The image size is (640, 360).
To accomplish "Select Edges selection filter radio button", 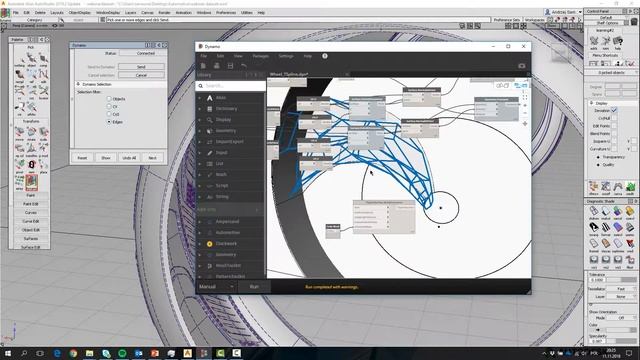I will tap(109, 122).
